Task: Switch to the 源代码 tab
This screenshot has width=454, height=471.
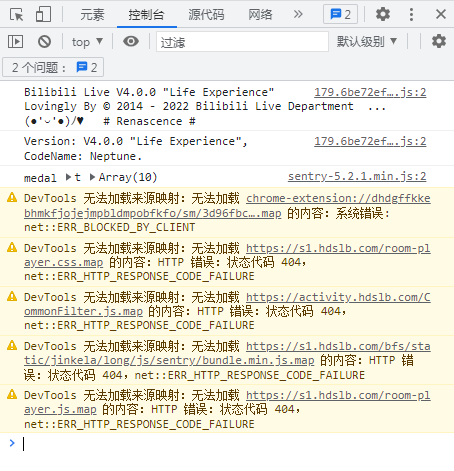Action: (206, 15)
